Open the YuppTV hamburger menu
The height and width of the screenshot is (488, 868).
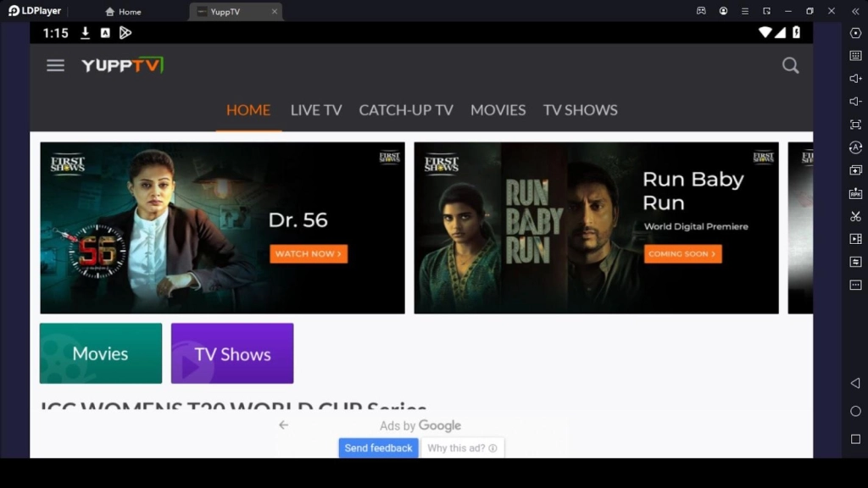[x=55, y=64]
